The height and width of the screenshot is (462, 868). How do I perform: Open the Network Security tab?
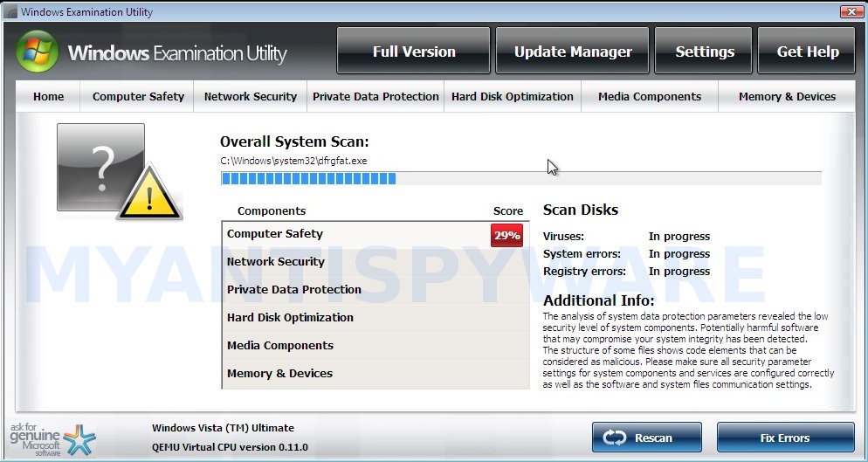tap(251, 96)
